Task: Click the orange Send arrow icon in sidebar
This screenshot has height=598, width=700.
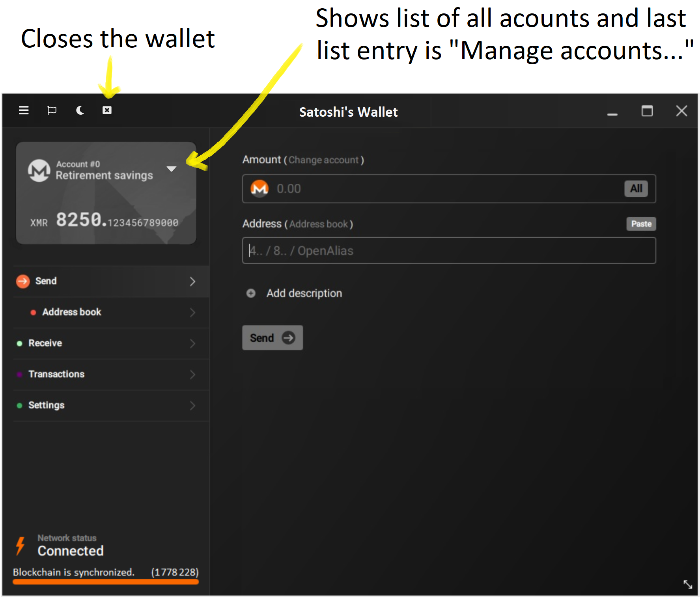Action: click(x=23, y=281)
